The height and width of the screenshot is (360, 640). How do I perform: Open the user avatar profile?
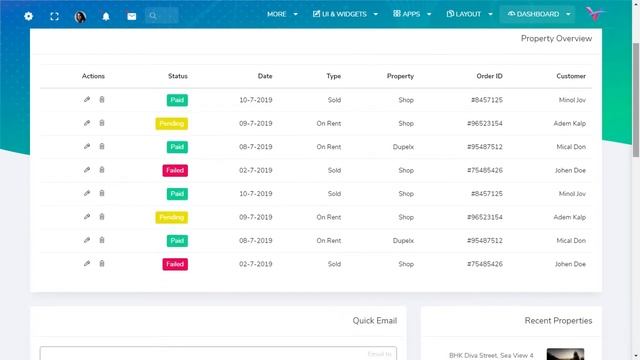(80, 16)
